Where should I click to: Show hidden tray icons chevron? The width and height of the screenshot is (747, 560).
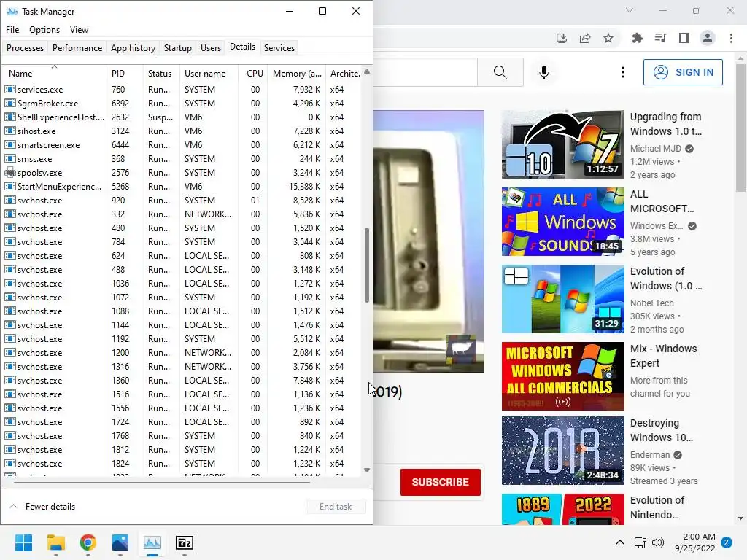point(620,542)
